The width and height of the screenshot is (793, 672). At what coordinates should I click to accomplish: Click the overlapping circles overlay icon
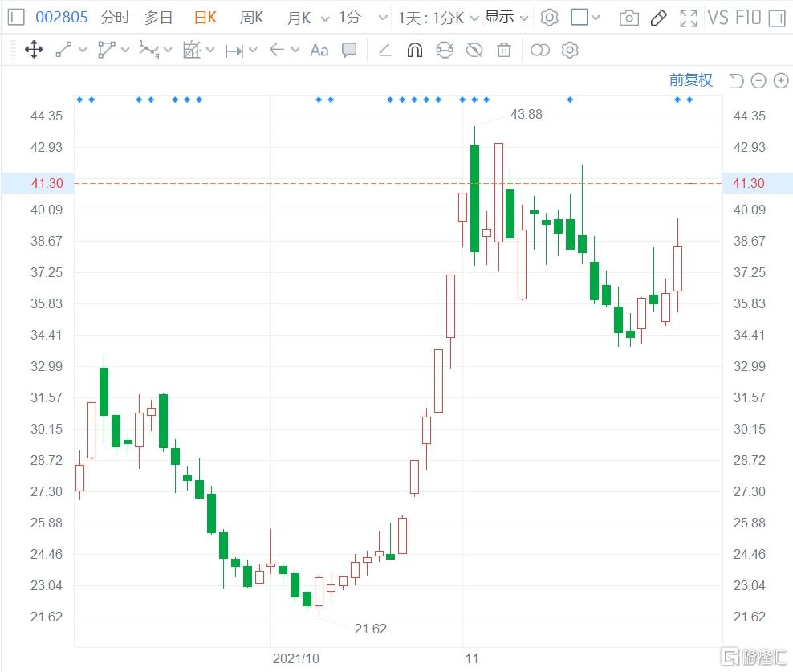coord(539,50)
